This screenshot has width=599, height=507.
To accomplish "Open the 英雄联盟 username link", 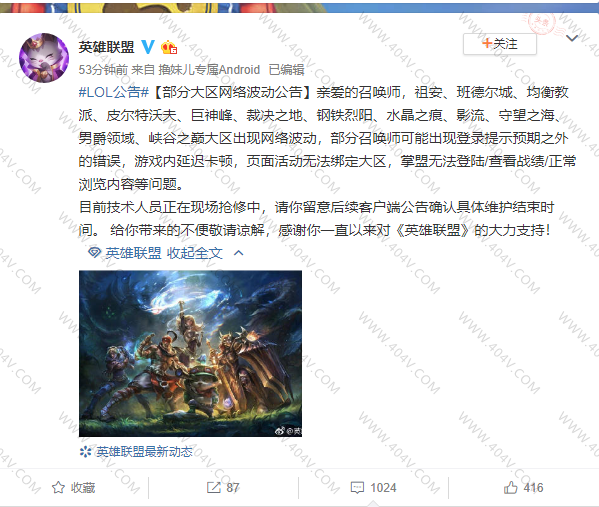I will pos(107,47).
